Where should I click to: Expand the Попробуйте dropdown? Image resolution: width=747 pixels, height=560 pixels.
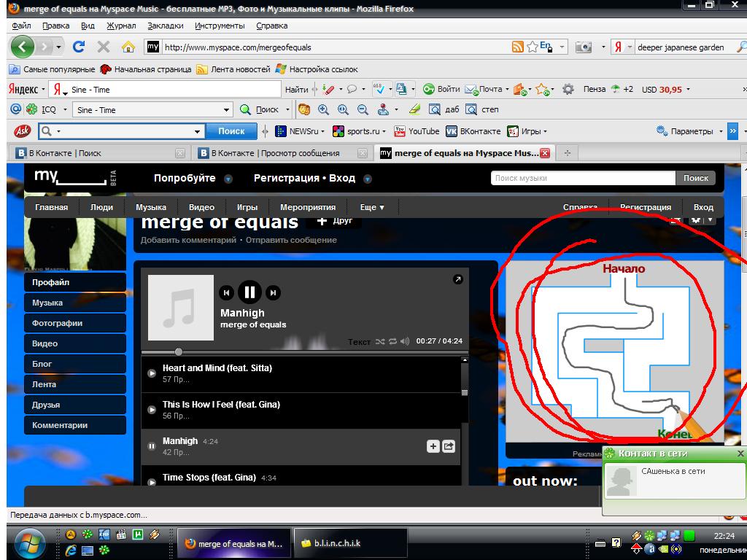point(228,179)
